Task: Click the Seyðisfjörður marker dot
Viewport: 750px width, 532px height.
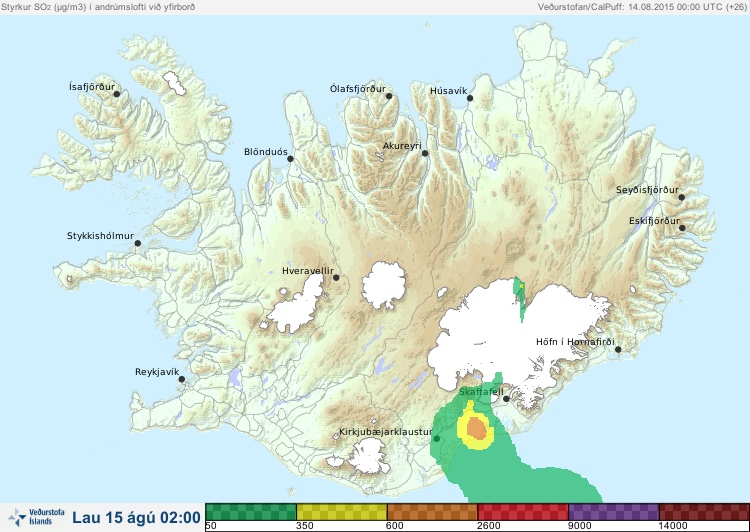Action: click(x=682, y=197)
